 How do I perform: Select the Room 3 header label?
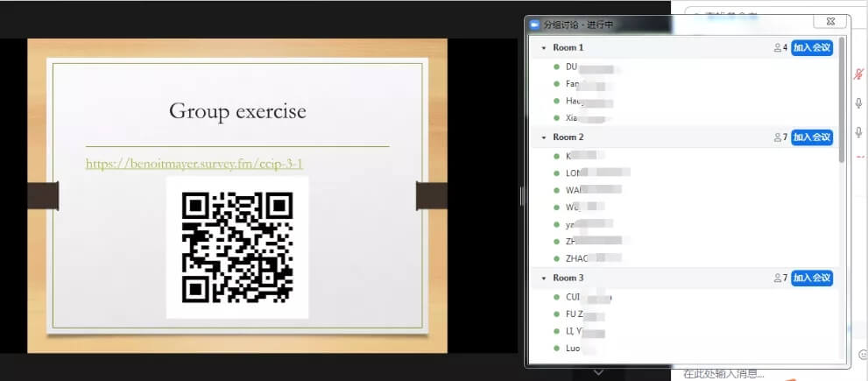(x=568, y=278)
